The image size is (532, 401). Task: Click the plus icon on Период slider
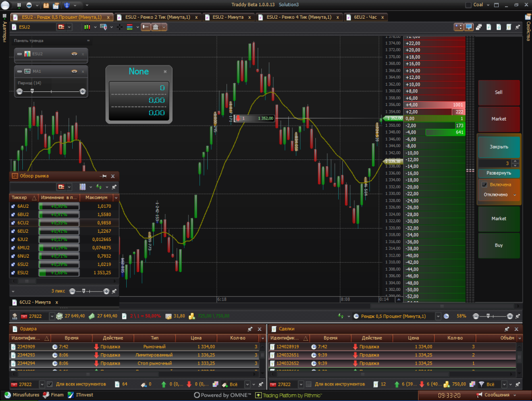[83, 91]
